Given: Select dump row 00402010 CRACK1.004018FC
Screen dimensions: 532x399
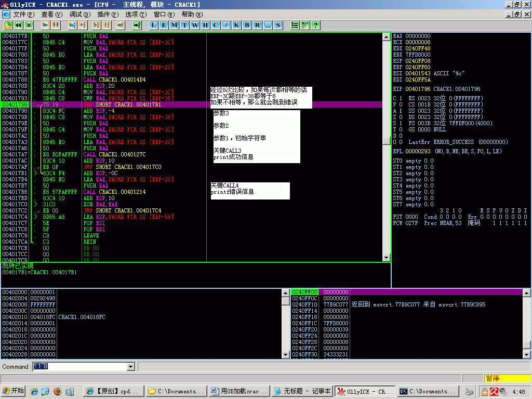Looking at the screenshot, I should (141, 317).
